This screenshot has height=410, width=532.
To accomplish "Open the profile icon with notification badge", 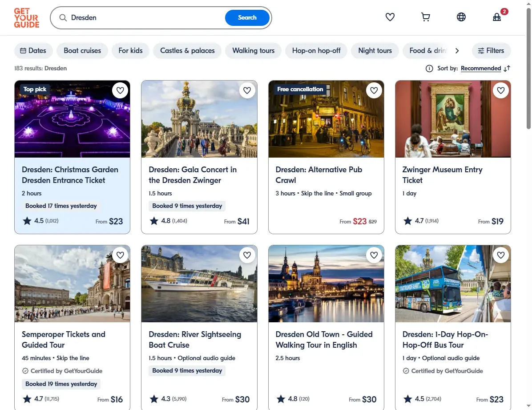I will (497, 17).
